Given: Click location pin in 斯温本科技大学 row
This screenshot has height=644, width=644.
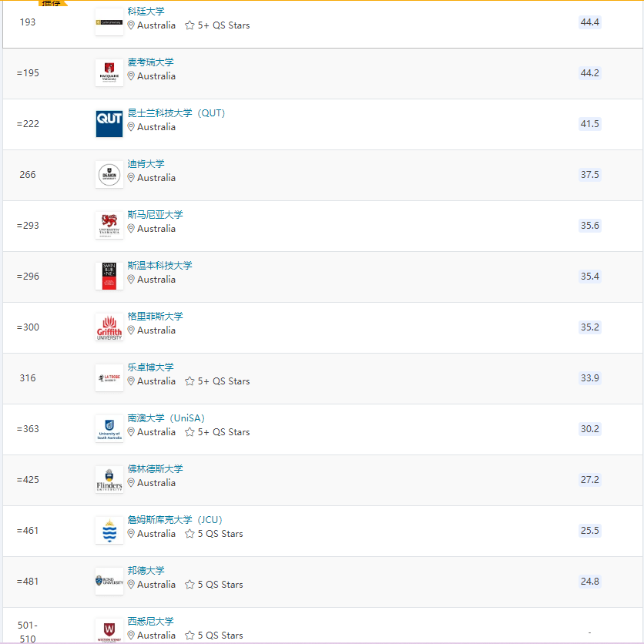Looking at the screenshot, I should [x=131, y=280].
